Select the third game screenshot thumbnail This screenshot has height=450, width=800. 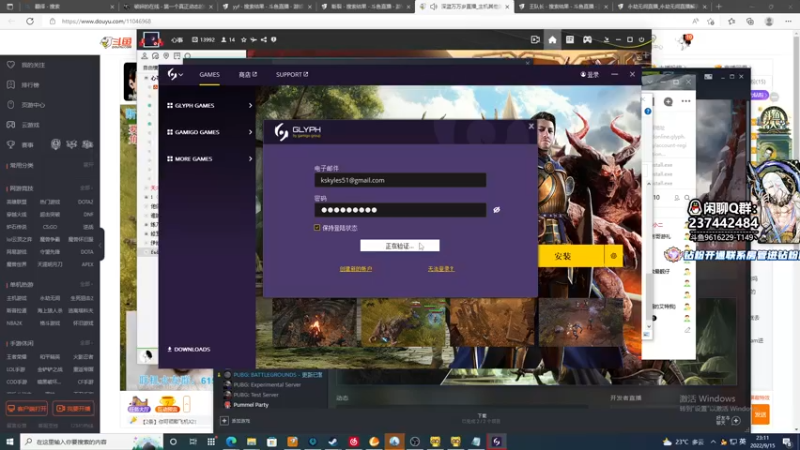click(x=493, y=323)
